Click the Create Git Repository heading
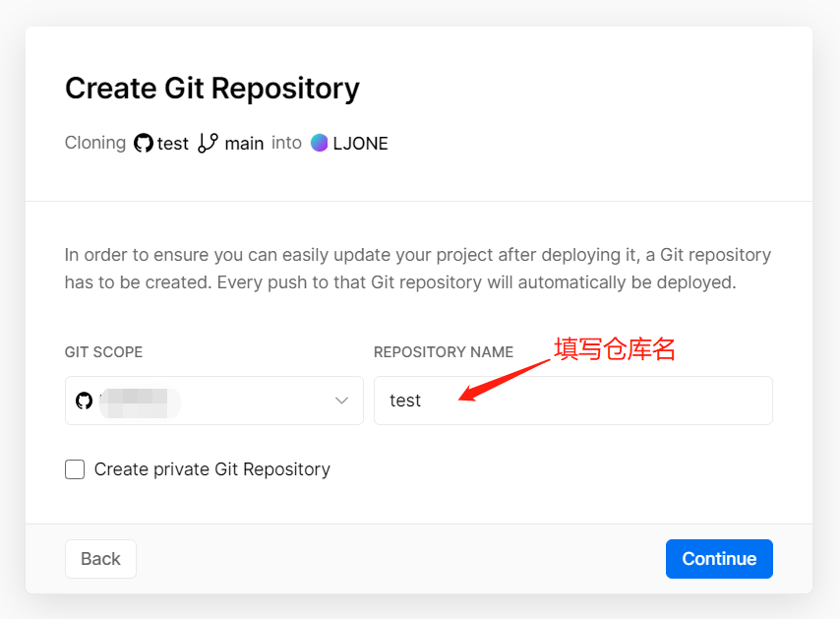 pos(212,89)
